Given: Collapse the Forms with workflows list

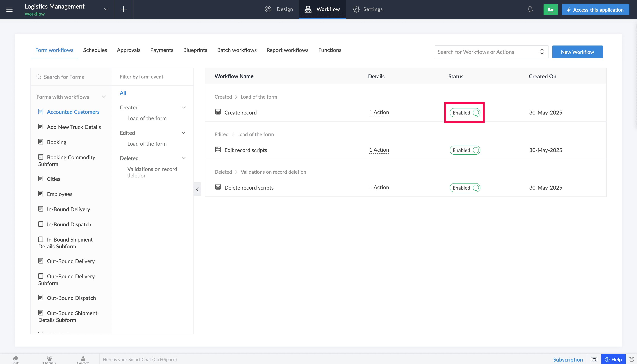Looking at the screenshot, I should point(104,97).
